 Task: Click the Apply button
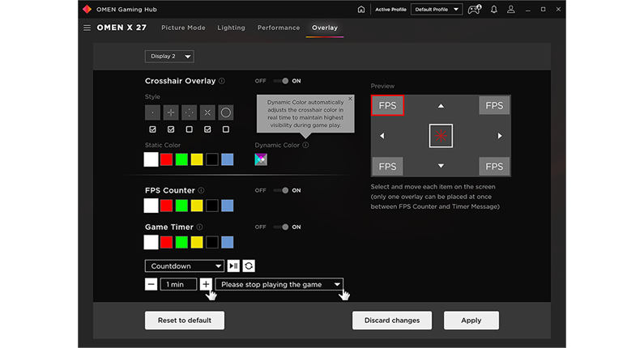click(x=471, y=320)
